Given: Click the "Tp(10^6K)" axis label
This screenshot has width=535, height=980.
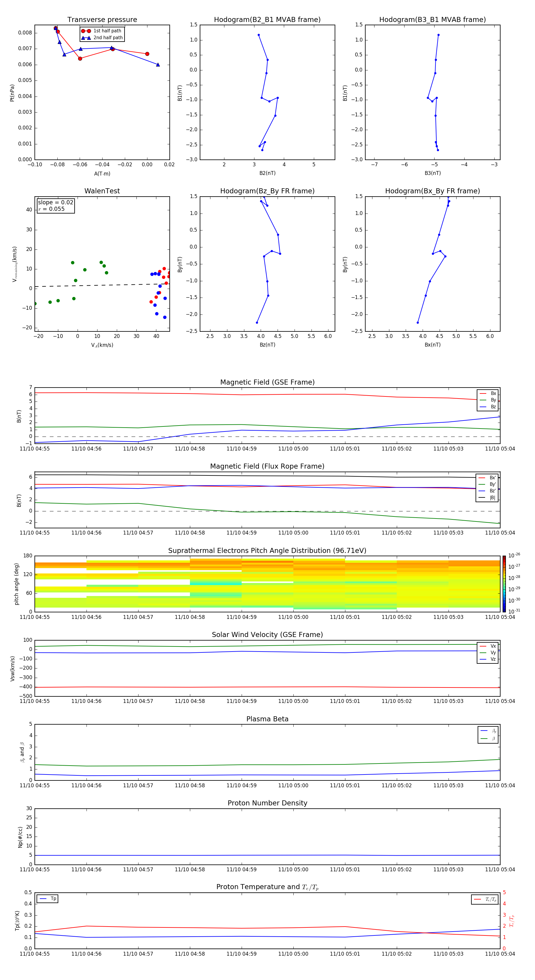Looking at the screenshot, I should click(18, 921).
